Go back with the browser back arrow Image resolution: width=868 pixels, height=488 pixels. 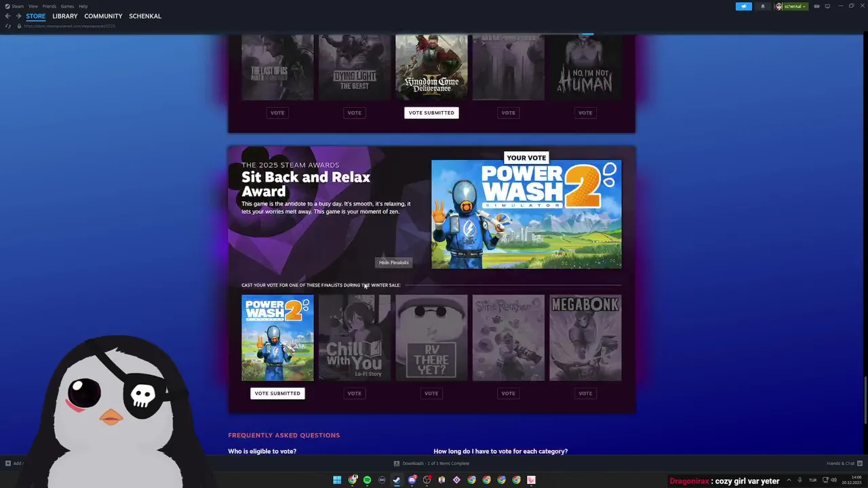point(7,16)
